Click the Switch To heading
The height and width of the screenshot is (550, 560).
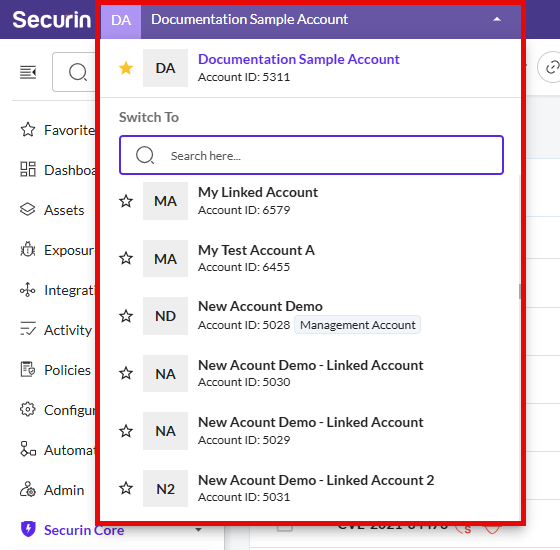point(149,117)
